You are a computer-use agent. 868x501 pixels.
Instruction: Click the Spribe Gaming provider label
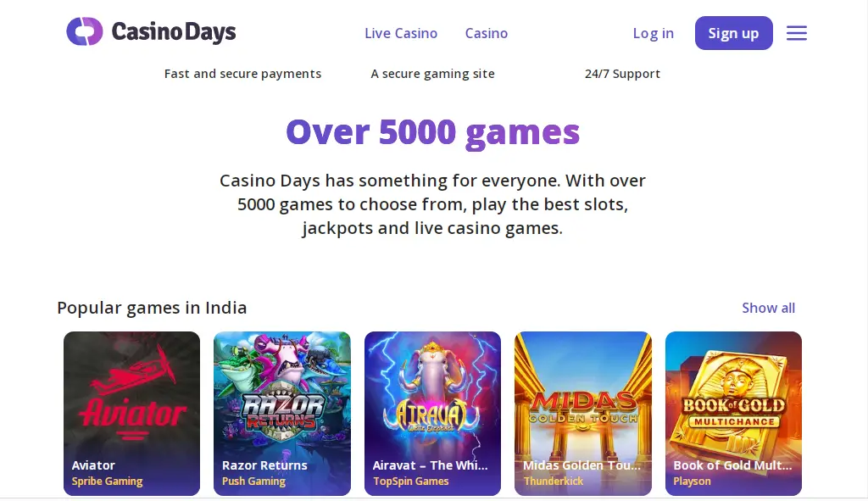click(107, 482)
